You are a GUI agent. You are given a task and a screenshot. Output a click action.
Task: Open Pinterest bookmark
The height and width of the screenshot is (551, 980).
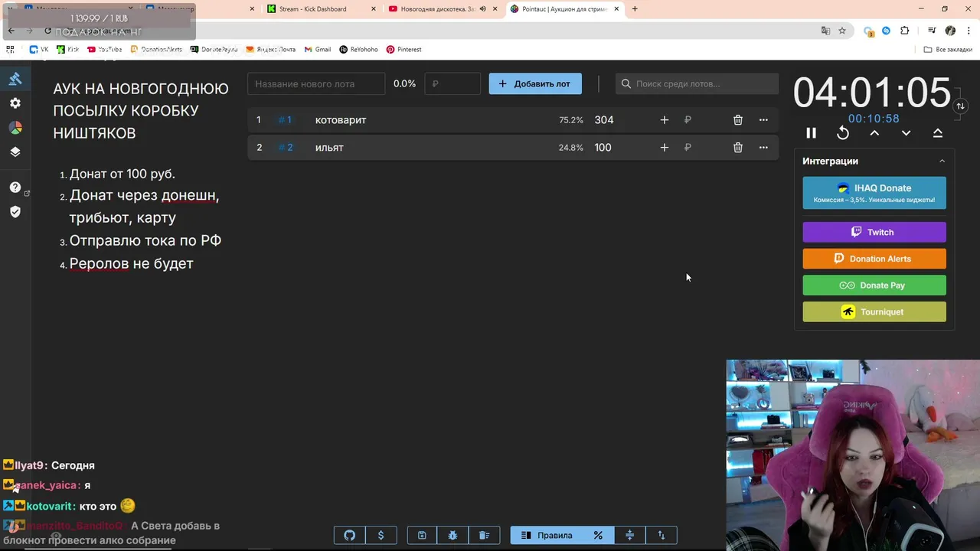(404, 50)
